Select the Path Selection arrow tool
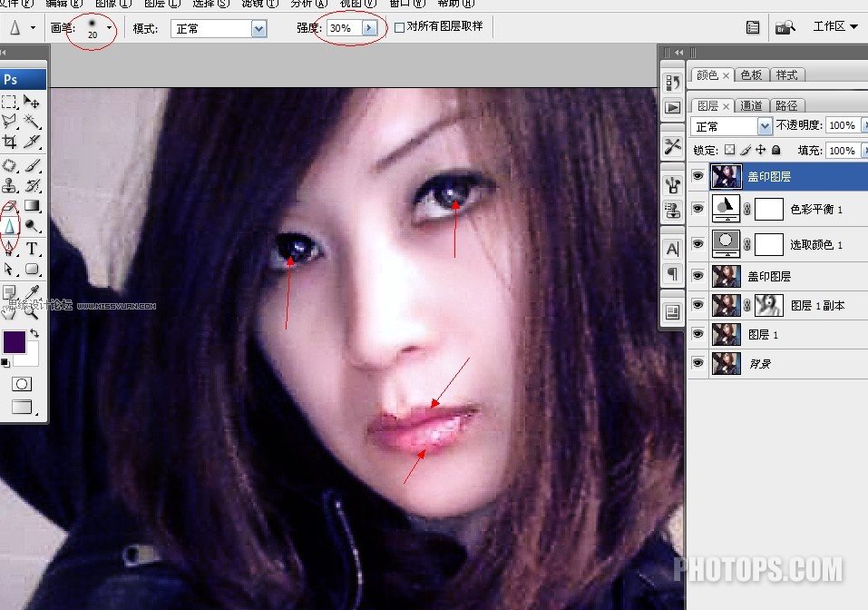Screen dimensions: 868x610 click(9, 270)
